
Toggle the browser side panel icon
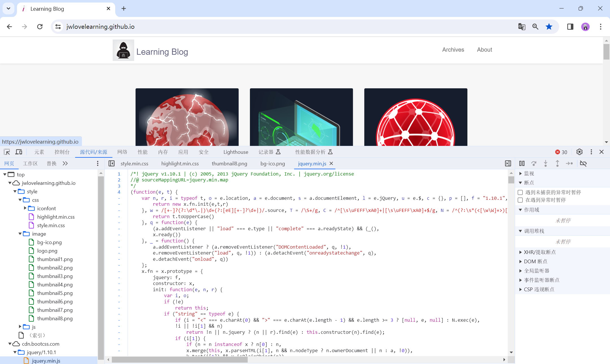(570, 27)
